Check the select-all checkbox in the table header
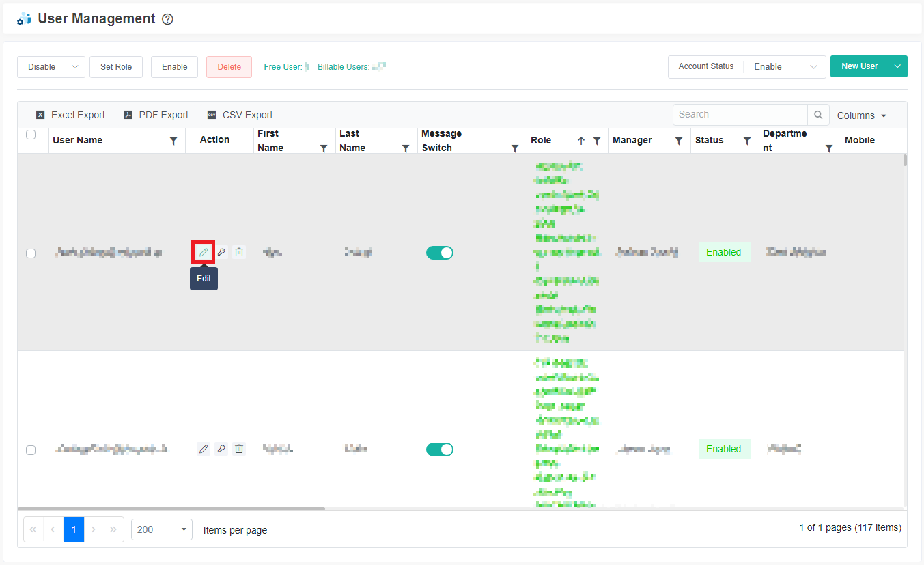This screenshot has width=924, height=565. click(x=31, y=135)
